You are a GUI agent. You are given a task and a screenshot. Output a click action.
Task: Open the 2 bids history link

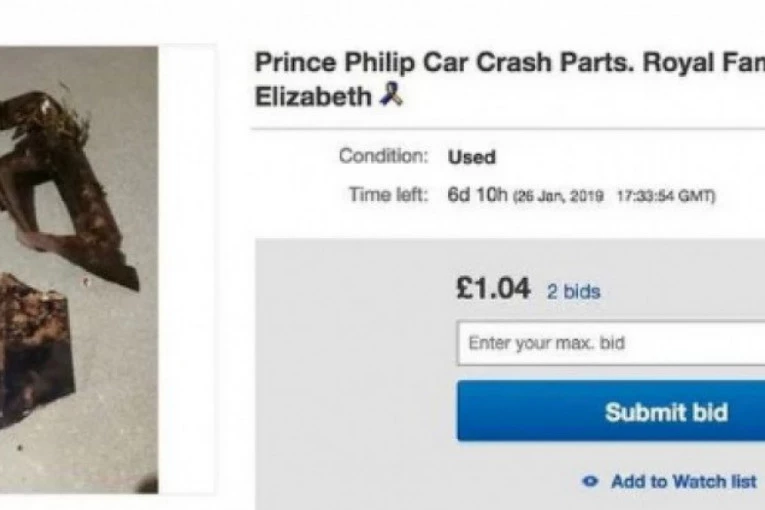pyautogui.click(x=573, y=292)
